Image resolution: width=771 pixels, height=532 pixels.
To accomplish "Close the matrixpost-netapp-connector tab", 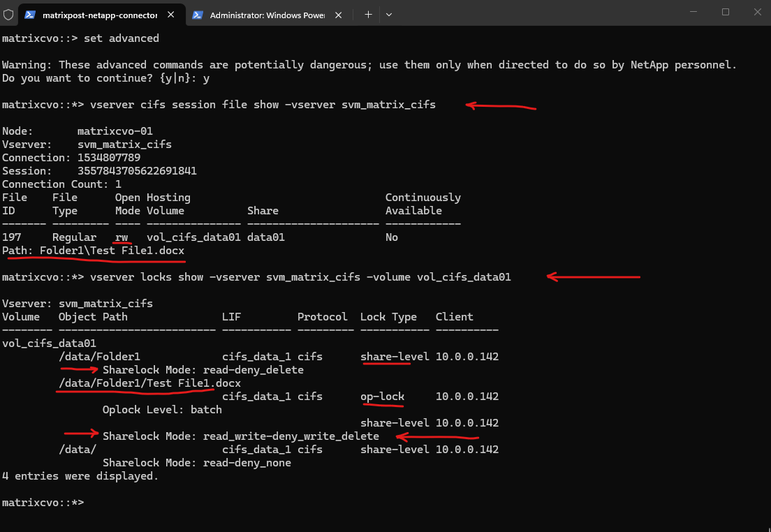I will [x=170, y=15].
